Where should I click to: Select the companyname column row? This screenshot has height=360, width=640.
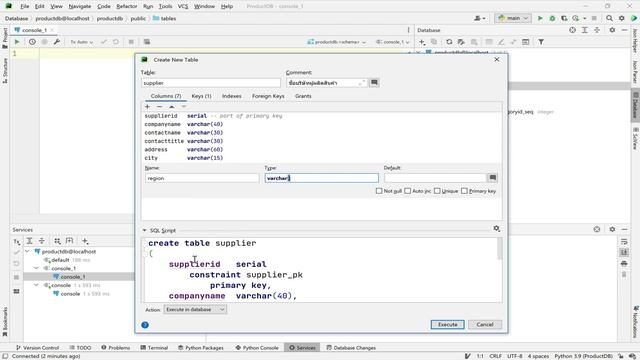[x=322, y=124]
